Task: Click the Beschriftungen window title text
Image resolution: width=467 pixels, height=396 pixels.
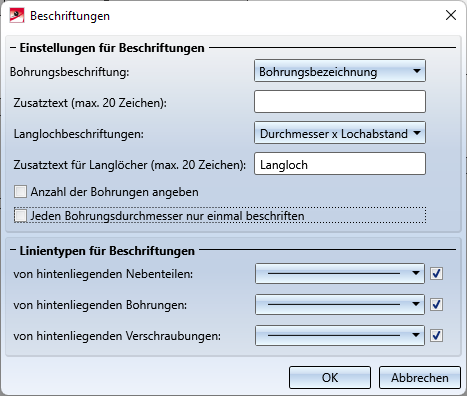Action: click(x=70, y=16)
